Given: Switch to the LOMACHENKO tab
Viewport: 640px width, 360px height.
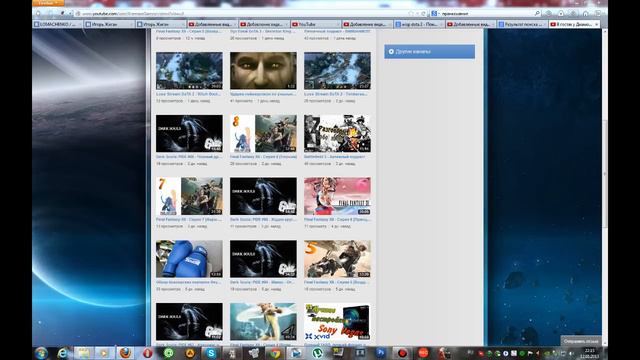Looking at the screenshot, I should coord(58,24).
